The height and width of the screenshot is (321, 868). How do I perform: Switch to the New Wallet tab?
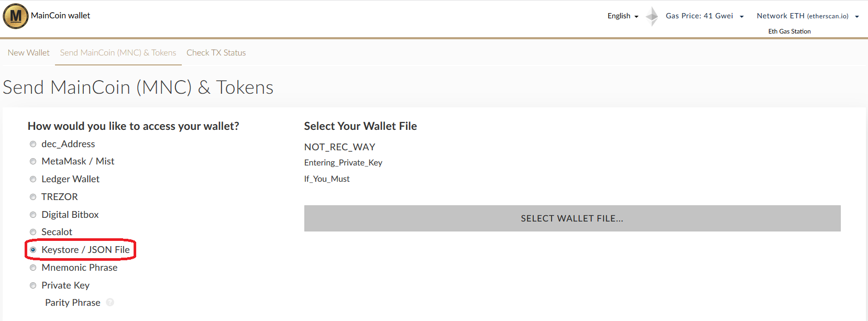pos(29,52)
